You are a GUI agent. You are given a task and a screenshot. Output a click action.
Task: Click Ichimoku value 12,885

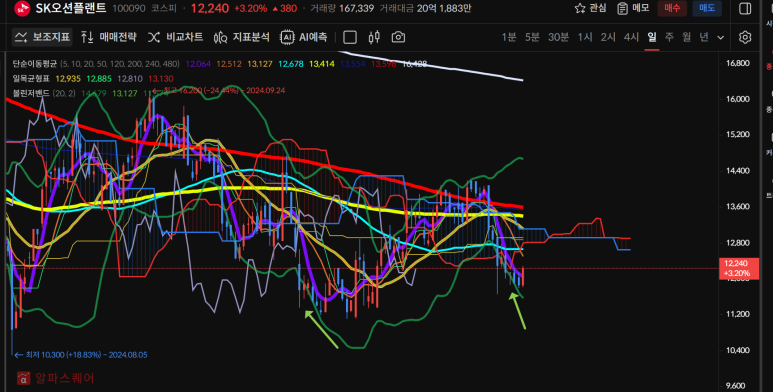[x=99, y=78]
